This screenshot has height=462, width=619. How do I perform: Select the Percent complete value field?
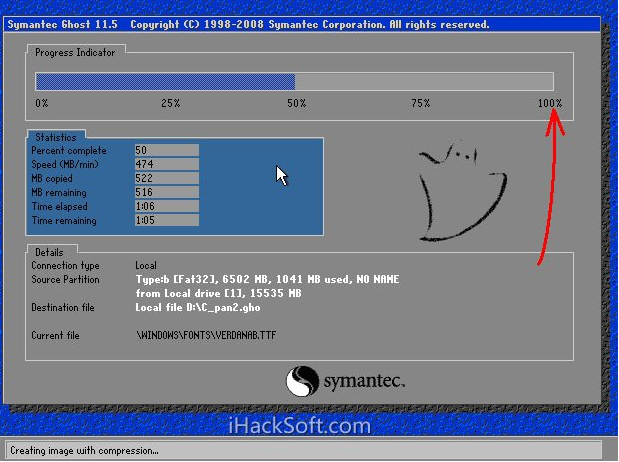pos(166,150)
